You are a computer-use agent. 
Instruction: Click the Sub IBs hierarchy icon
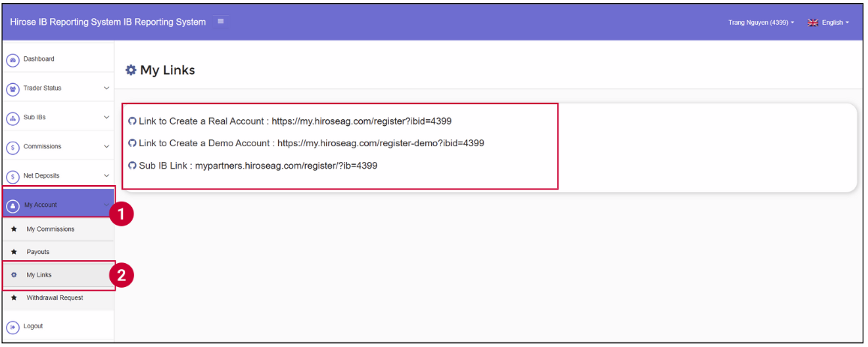pyautogui.click(x=13, y=118)
